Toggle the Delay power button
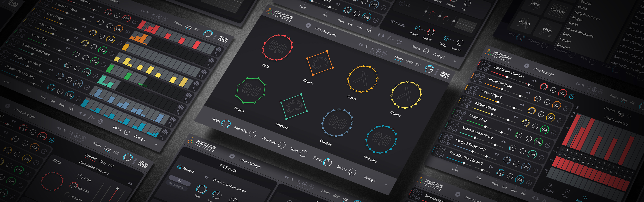 (x=446, y=38)
